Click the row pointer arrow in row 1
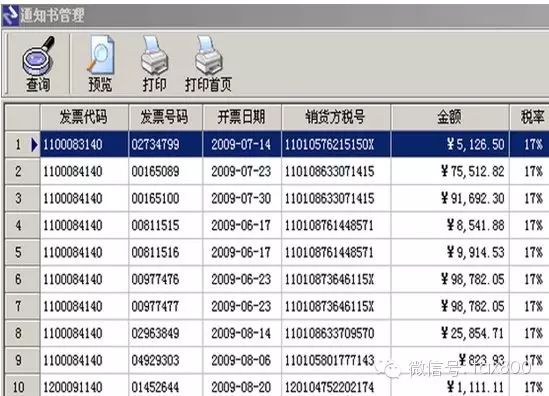The height and width of the screenshot is (396, 549). [34, 144]
